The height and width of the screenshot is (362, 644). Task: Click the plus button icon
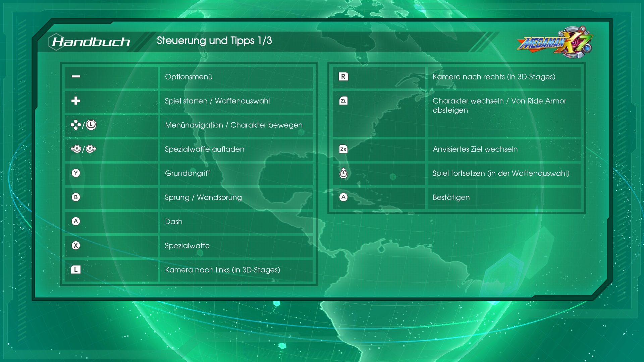coord(76,101)
